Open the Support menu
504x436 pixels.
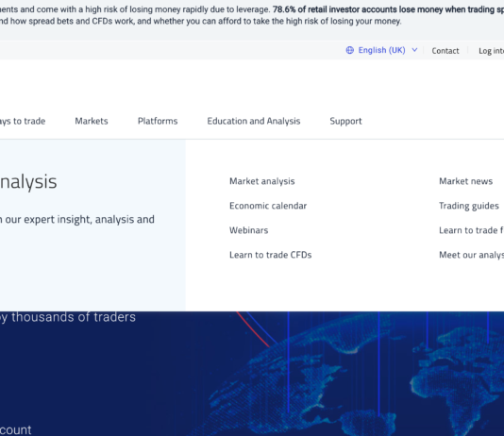(x=345, y=121)
